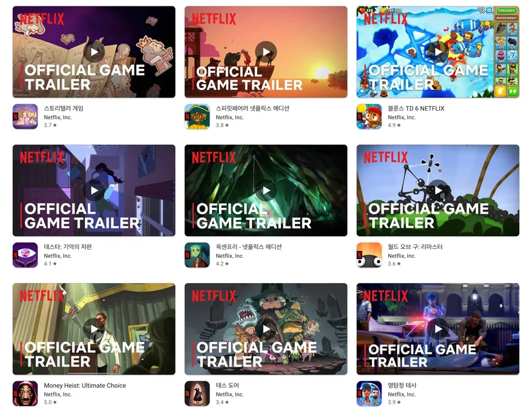Click the 5.0 star rating of Money Heist
This screenshot has width=532, height=411.
pyautogui.click(x=50, y=403)
